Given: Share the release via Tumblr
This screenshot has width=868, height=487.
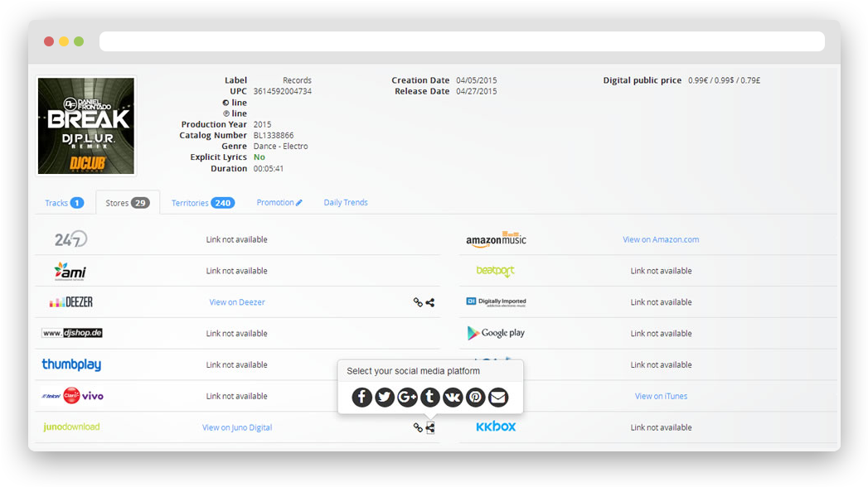Looking at the screenshot, I should pyautogui.click(x=429, y=397).
